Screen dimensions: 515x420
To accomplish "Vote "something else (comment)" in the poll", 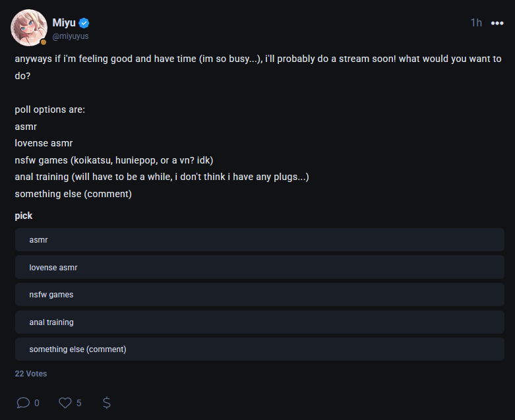I will point(259,349).
